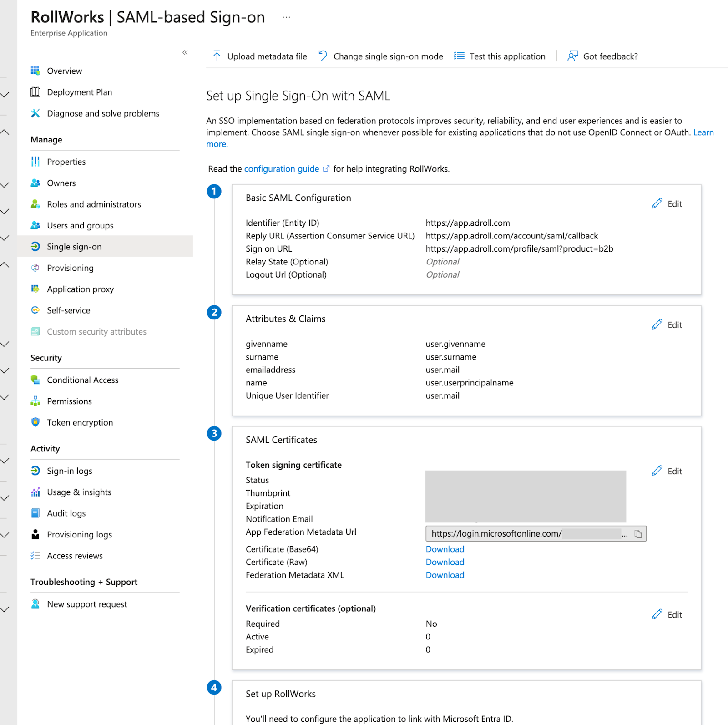This screenshot has height=725, width=728.
Task: Edit the Verification certificates settings
Action: click(x=667, y=615)
